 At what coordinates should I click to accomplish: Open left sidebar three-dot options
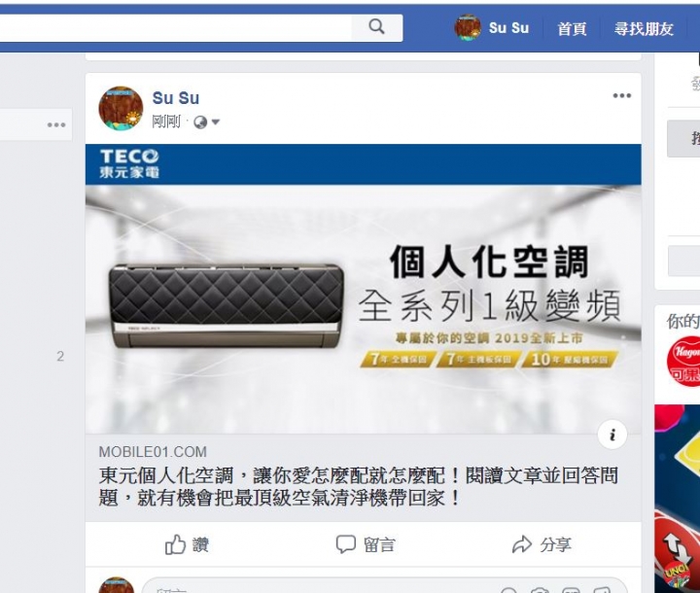56,125
